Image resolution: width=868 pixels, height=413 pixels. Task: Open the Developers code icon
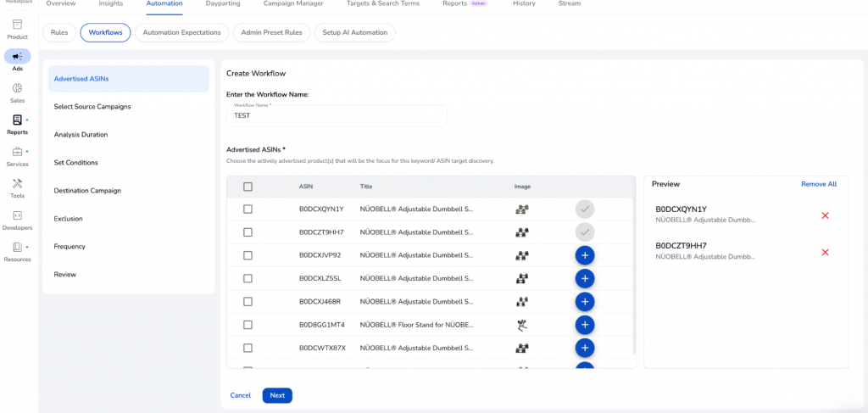[18, 215]
